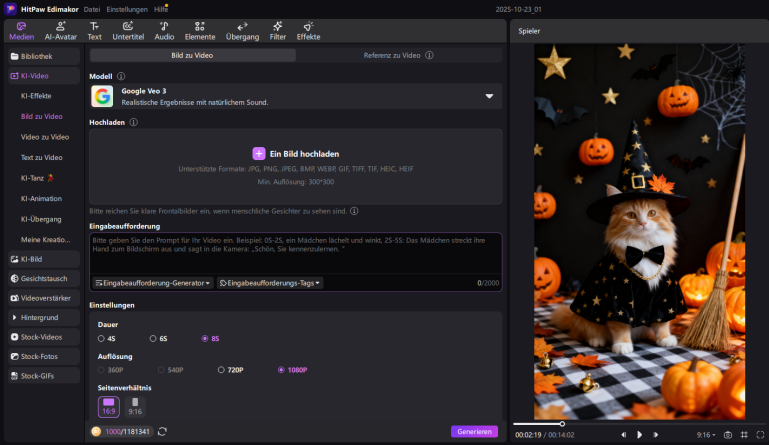The width and height of the screenshot is (769, 445).
Task: Open the Effekte panel
Action: point(308,30)
